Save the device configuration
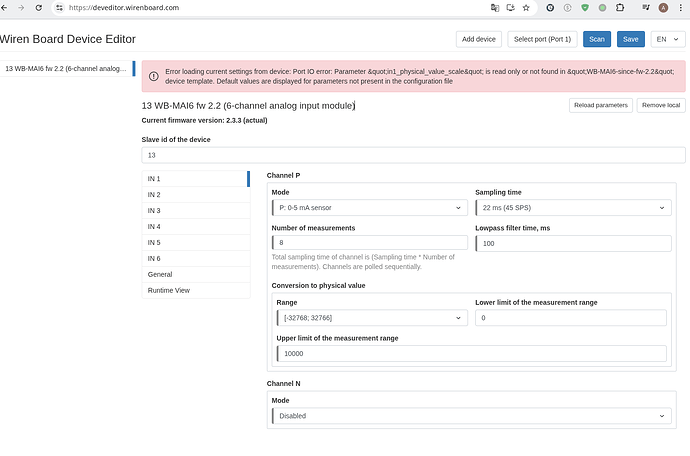The height and width of the screenshot is (456, 690). point(631,39)
